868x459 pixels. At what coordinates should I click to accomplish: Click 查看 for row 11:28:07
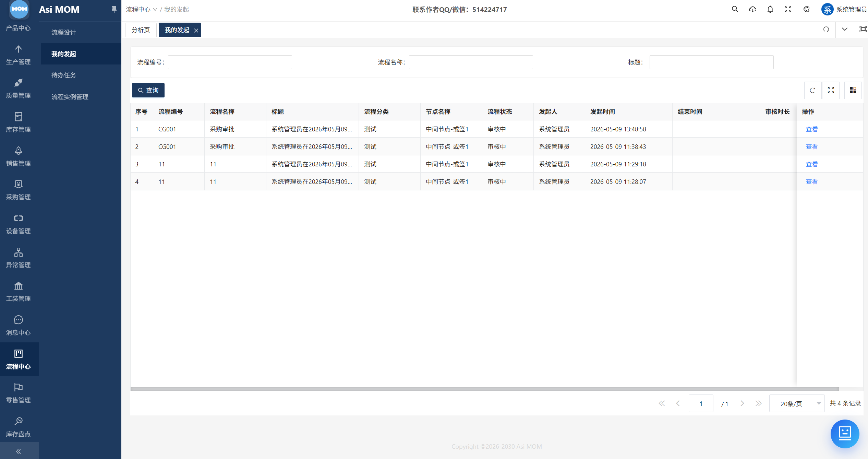click(x=812, y=181)
